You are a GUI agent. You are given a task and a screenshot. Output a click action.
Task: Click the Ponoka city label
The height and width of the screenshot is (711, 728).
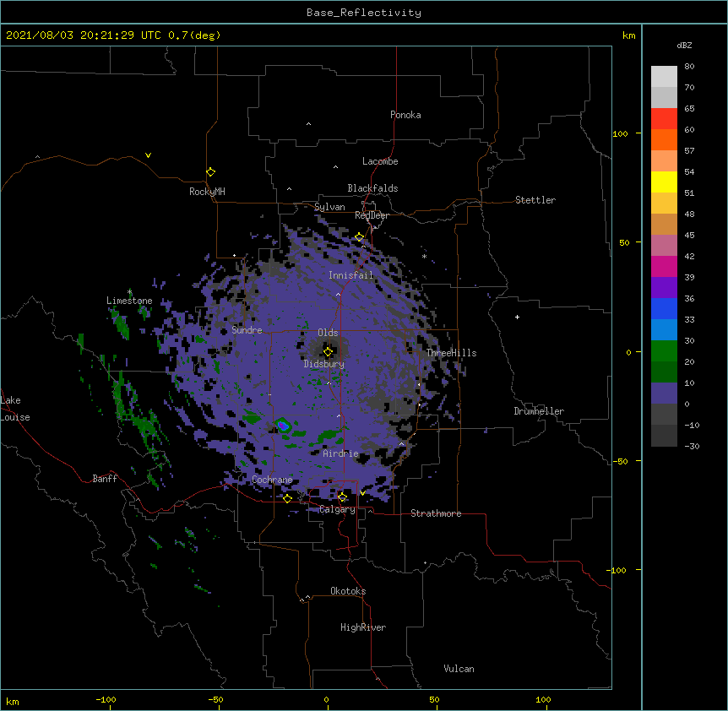[x=405, y=115]
